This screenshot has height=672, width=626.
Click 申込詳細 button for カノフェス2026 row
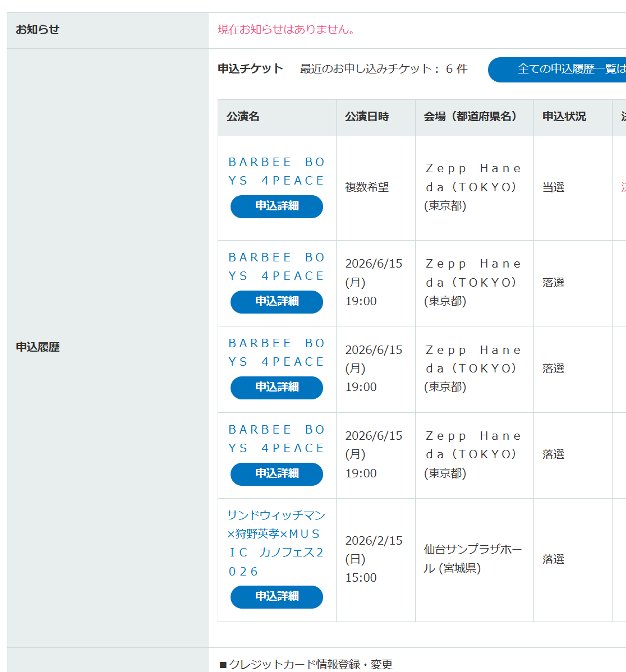point(277,597)
